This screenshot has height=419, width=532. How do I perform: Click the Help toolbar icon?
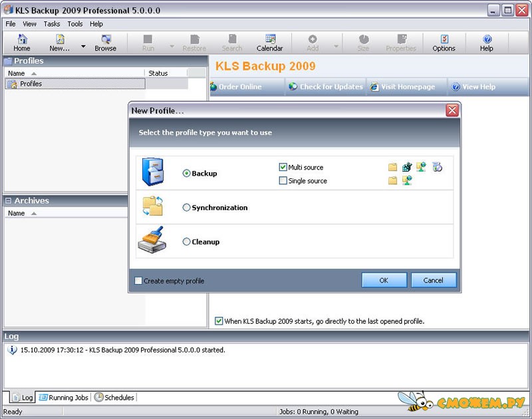(487, 39)
